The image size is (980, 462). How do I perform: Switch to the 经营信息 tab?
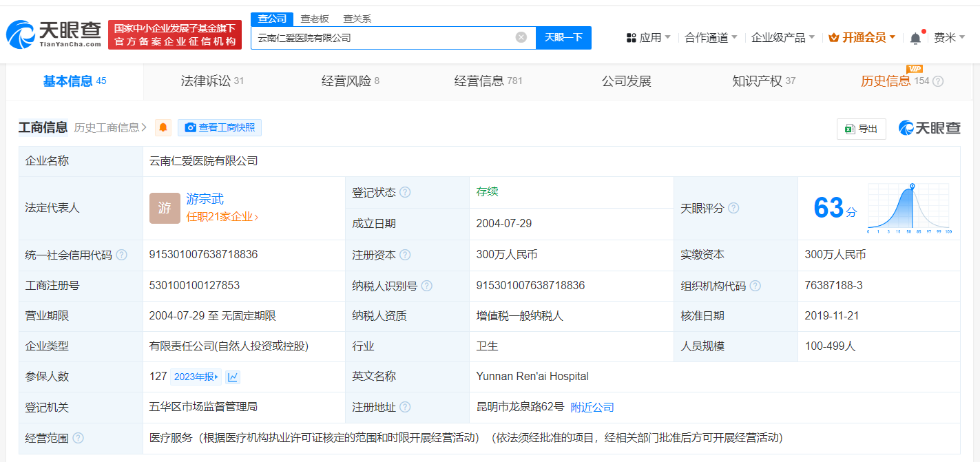(488, 81)
